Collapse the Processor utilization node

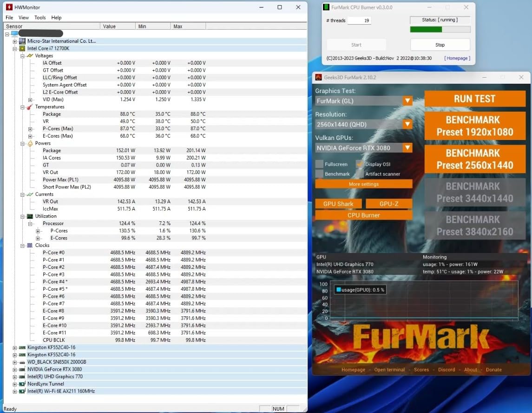(x=30, y=224)
